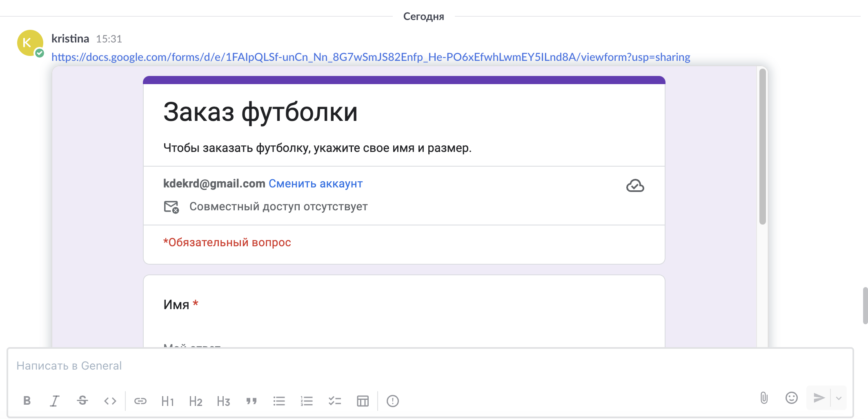Open the emoji picker
Viewport: 868px width, 419px height.
pos(791,397)
